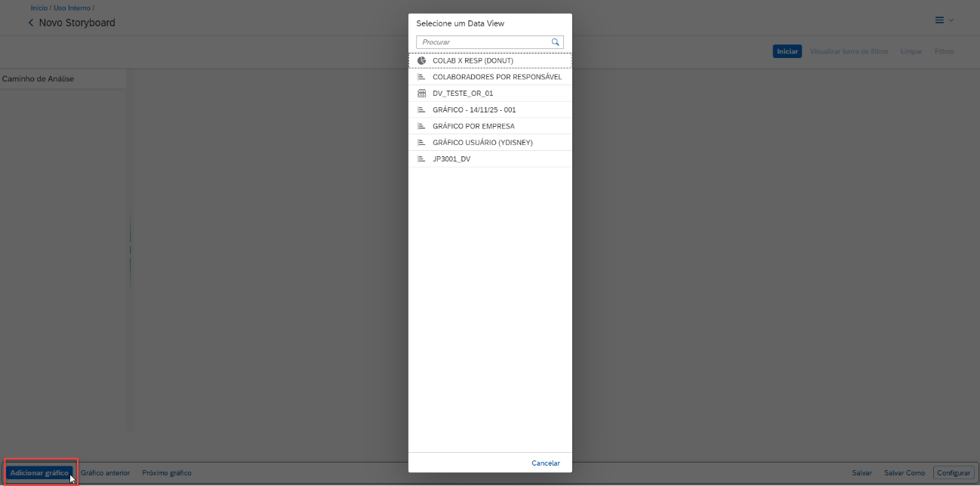Click the Configurar button
The image size is (980, 486).
(953, 473)
